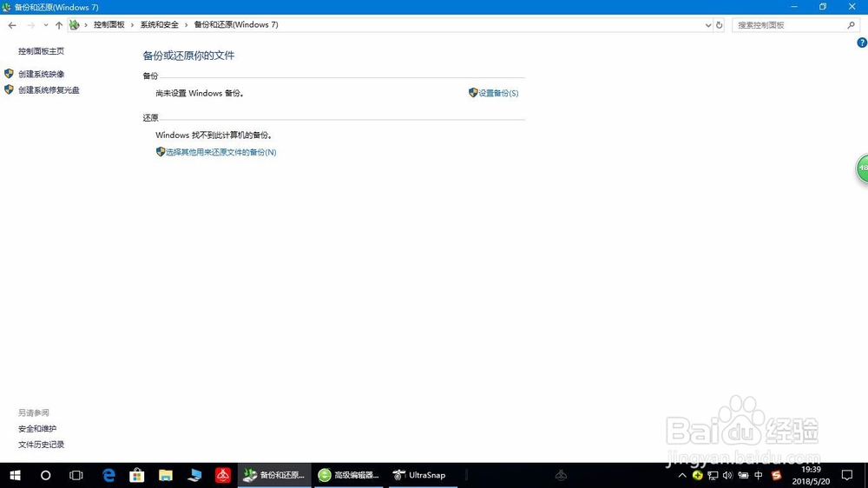Click the search magnifier icon
Viewport: 868px width, 488px height.
[851, 25]
